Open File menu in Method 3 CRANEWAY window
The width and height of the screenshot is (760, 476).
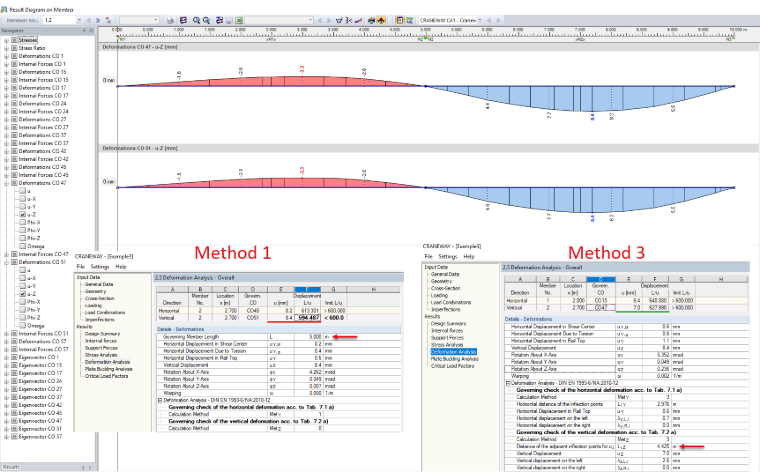pos(428,256)
